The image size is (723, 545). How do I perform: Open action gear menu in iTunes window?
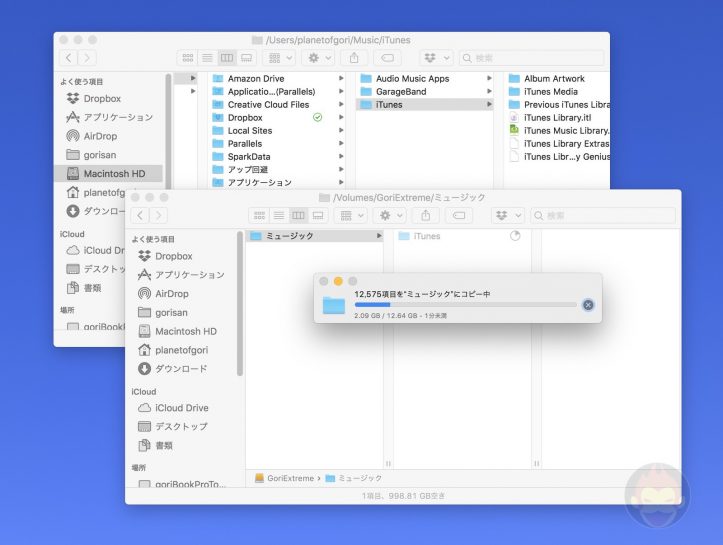(318, 58)
